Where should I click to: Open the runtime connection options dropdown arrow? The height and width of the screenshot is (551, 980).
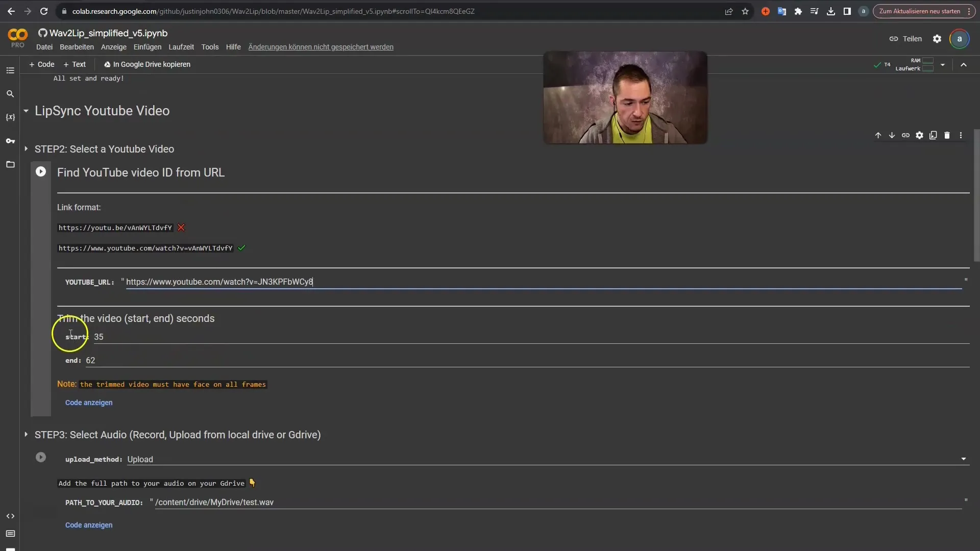pyautogui.click(x=943, y=65)
